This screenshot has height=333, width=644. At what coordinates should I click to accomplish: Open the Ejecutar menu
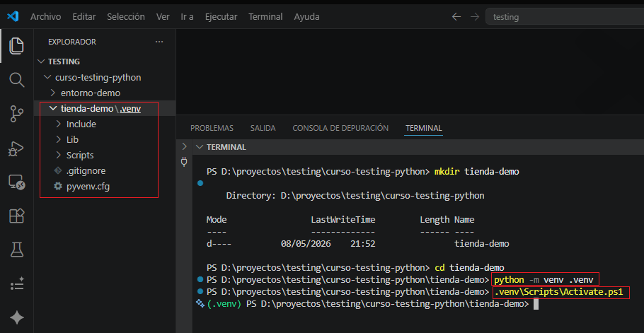tap(221, 17)
